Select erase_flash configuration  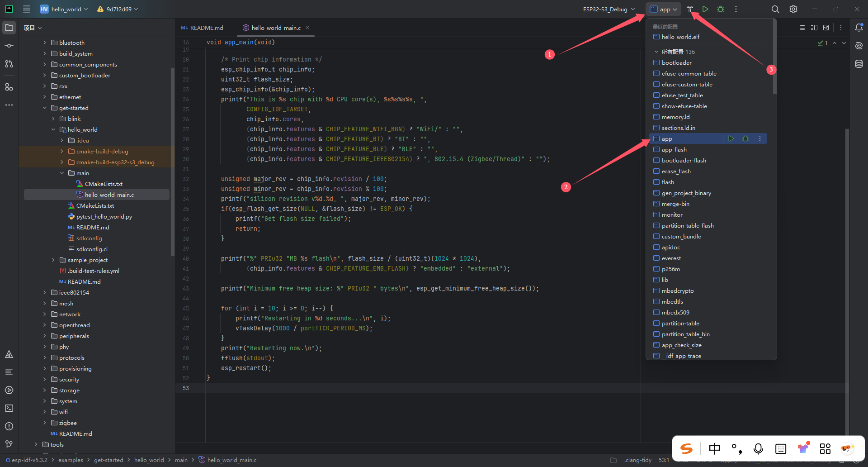click(708, 171)
